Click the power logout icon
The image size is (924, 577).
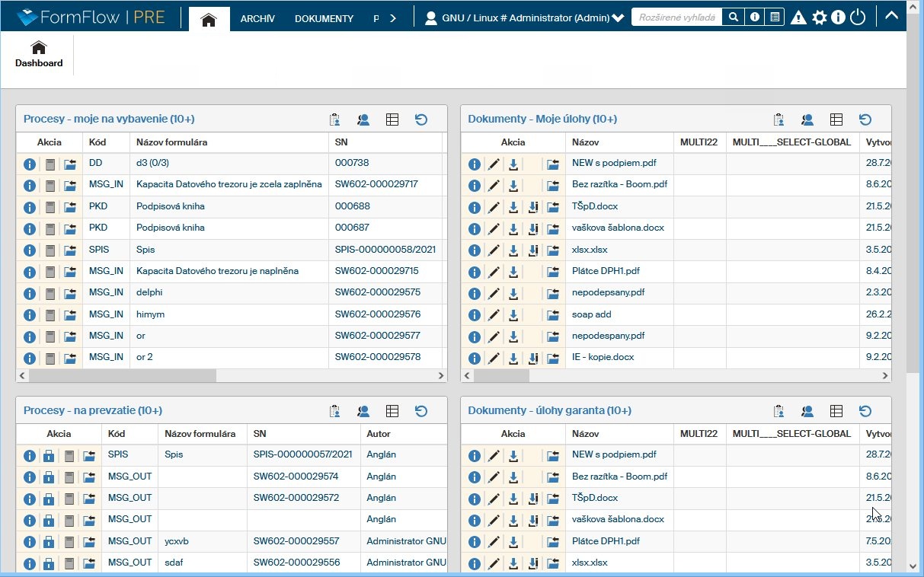tap(858, 18)
